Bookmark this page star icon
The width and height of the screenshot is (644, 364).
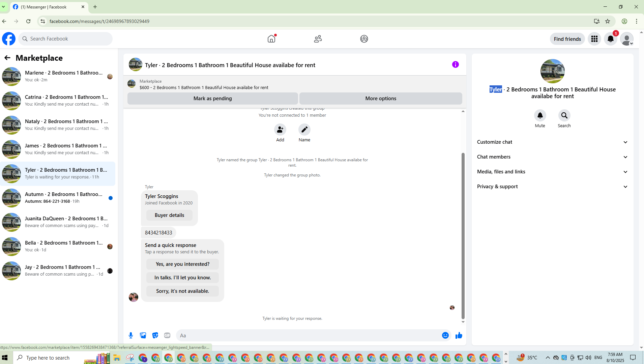pos(608,21)
